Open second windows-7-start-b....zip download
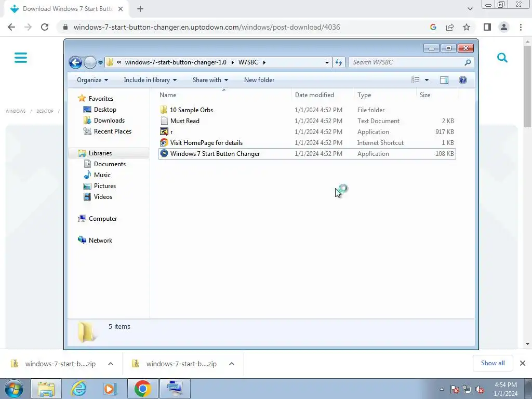The width and height of the screenshot is (532, 399). click(x=175, y=364)
